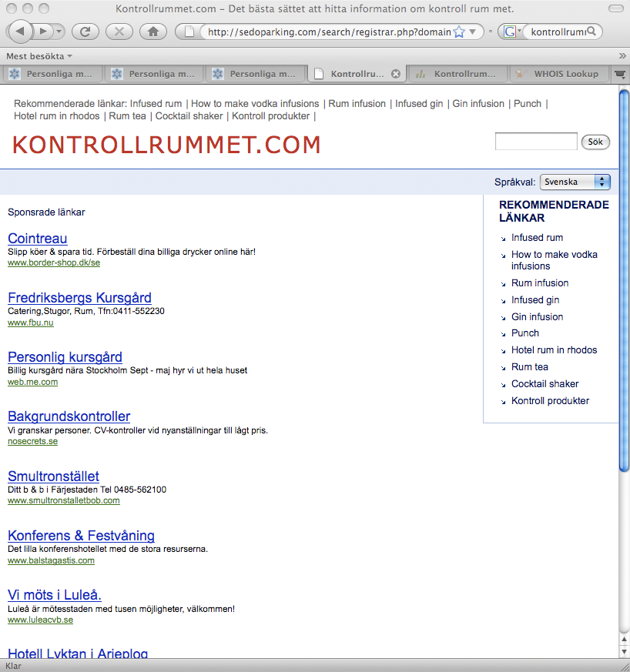Open the Bakgrundskontroller link
The image size is (630, 672).
(x=69, y=416)
